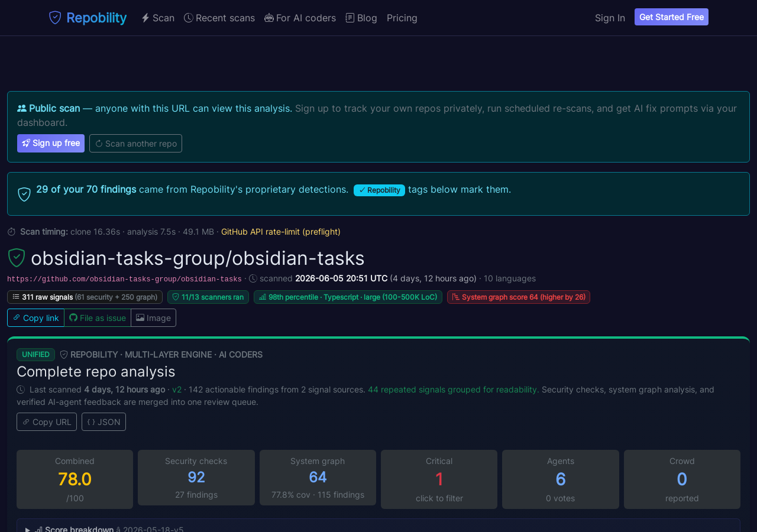Select the Agents 6 card
The height and width of the screenshot is (532, 757).
tap(561, 479)
